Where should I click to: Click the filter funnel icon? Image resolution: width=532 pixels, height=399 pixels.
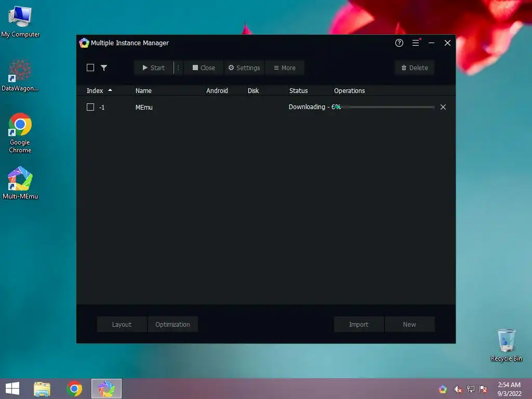pyautogui.click(x=104, y=68)
